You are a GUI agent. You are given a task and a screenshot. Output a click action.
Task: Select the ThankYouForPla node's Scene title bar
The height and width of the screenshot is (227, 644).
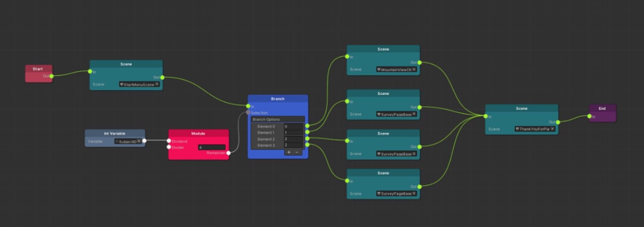point(522,108)
